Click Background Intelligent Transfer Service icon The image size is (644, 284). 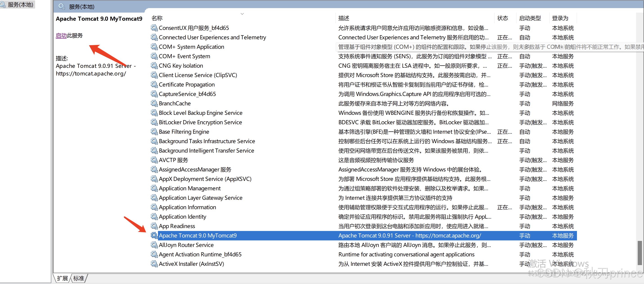[x=154, y=151]
